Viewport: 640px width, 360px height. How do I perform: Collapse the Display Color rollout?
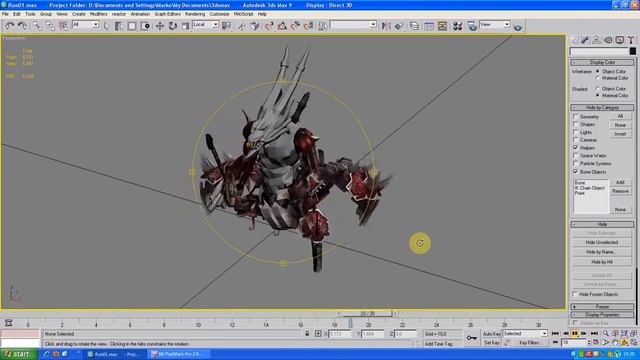click(602, 62)
